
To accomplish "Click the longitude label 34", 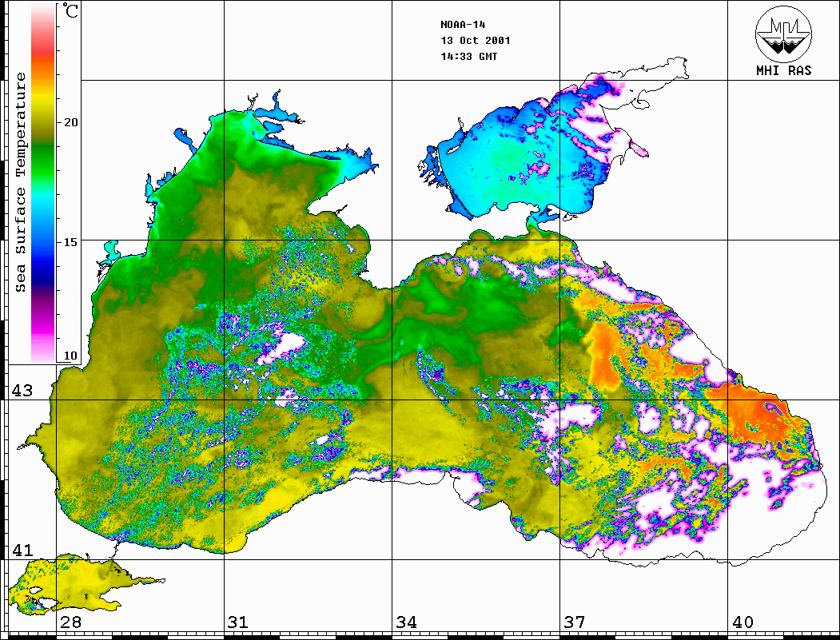I will coord(406,622).
